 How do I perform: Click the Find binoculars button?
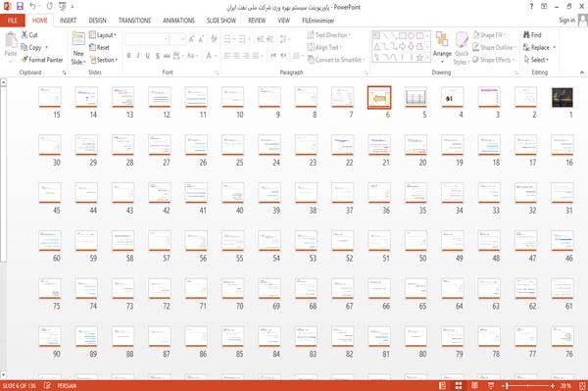point(532,35)
